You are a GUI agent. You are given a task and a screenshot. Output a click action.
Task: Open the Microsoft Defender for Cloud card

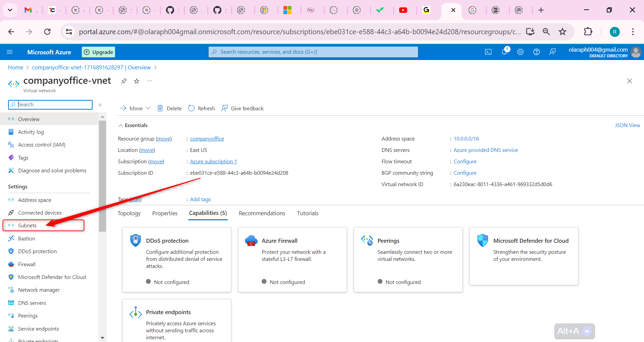click(x=524, y=256)
